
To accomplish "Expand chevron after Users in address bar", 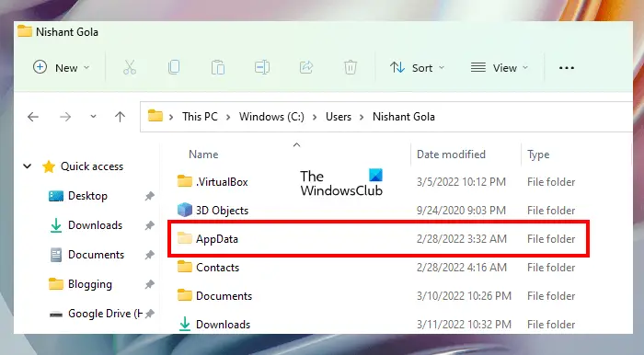I will point(362,118).
